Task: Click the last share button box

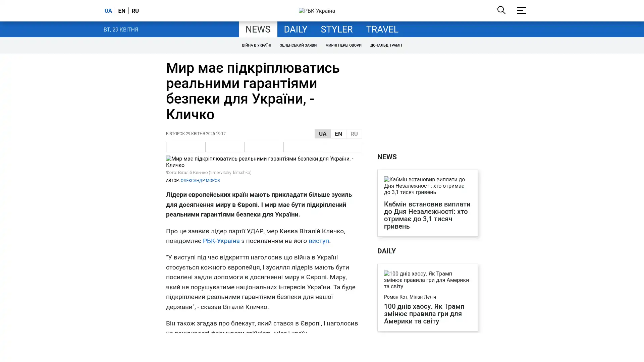Action: (342, 147)
